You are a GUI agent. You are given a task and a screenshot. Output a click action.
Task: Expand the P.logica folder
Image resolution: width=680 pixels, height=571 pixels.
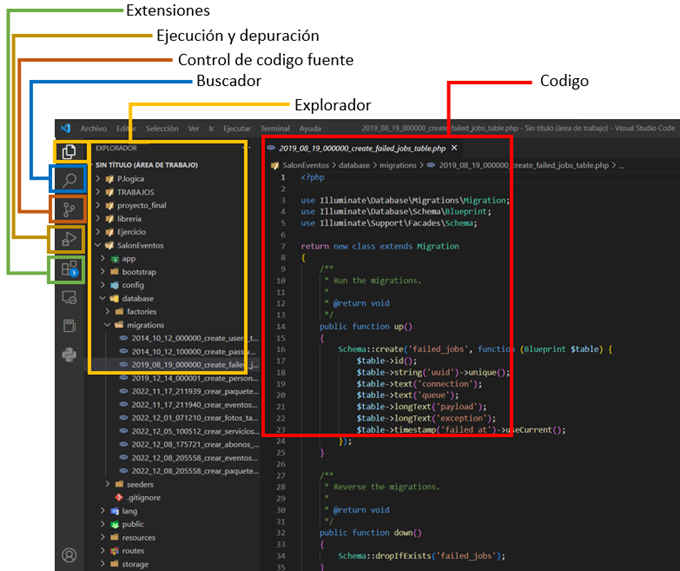(132, 178)
